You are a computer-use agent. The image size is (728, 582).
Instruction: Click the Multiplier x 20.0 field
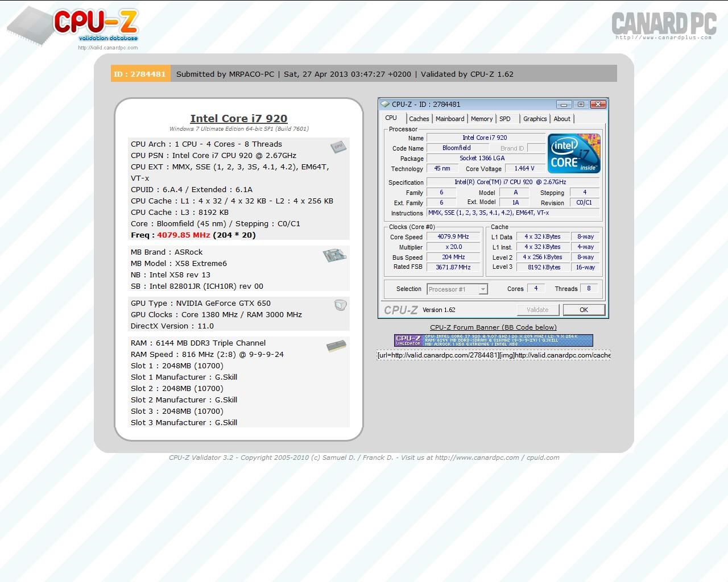(x=453, y=247)
